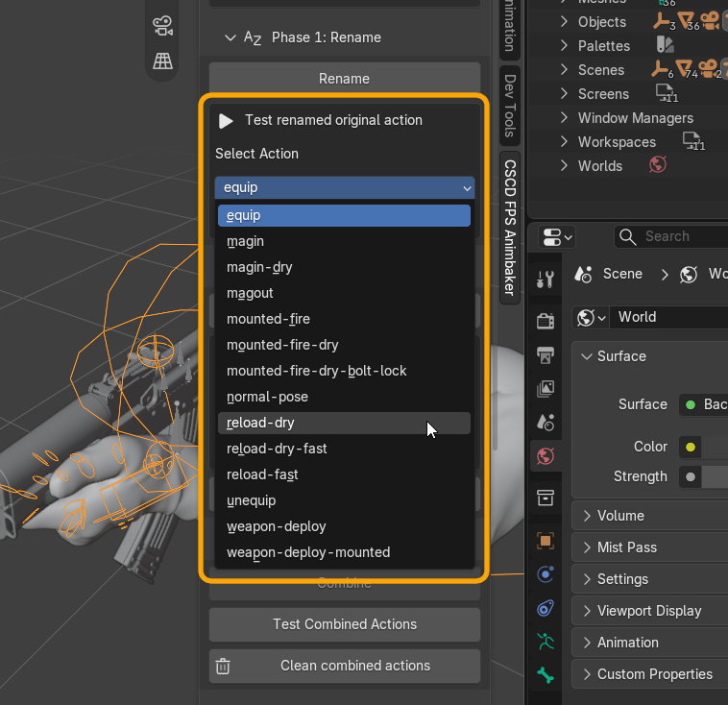
Task: Open the View Layer properties icon
Action: 546,389
